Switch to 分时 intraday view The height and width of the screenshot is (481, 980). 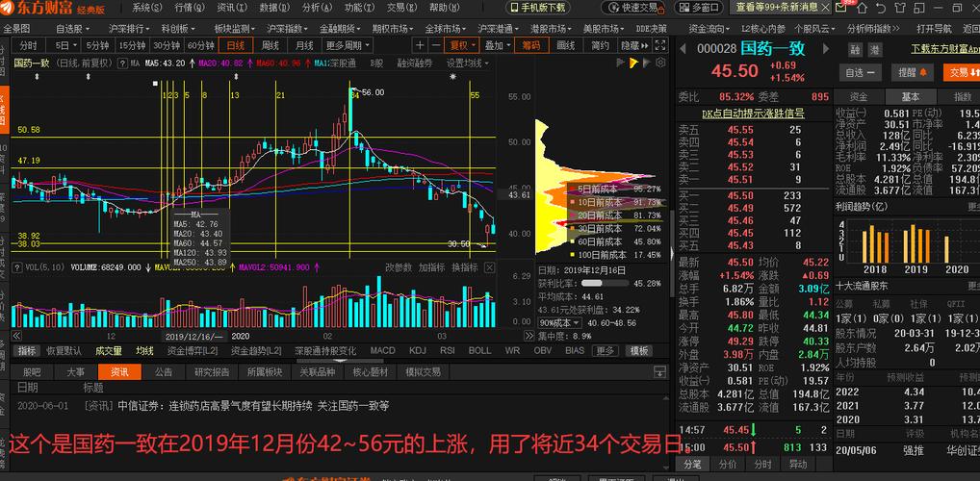click(28, 45)
